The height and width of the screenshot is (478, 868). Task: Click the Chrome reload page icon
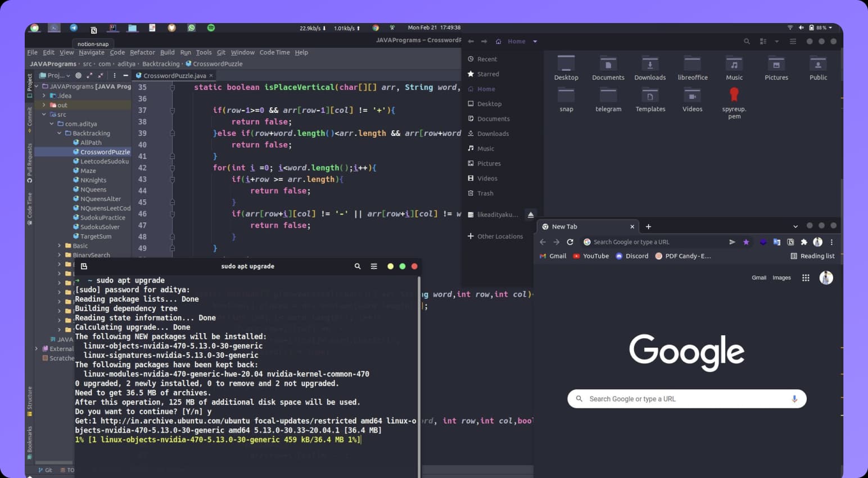coord(570,242)
